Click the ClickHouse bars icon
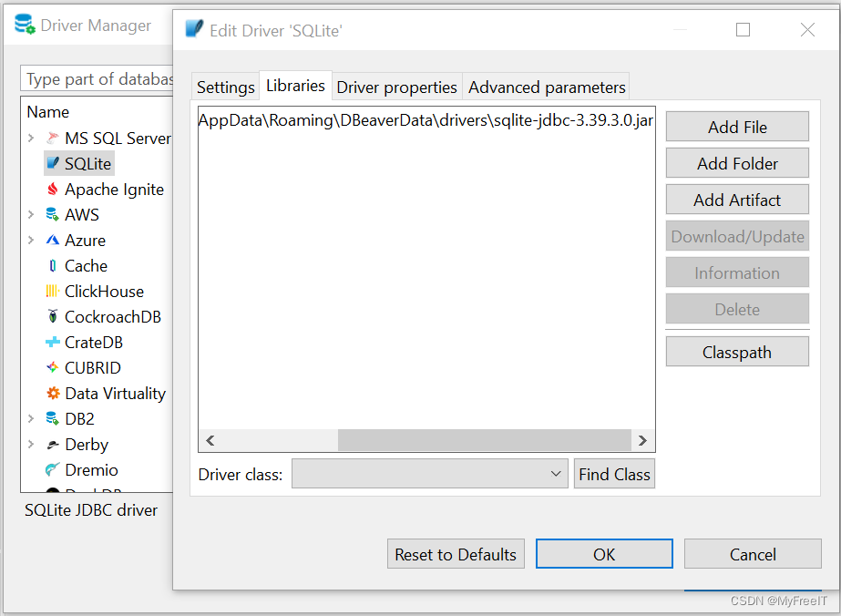The width and height of the screenshot is (841, 616). pyautogui.click(x=53, y=291)
